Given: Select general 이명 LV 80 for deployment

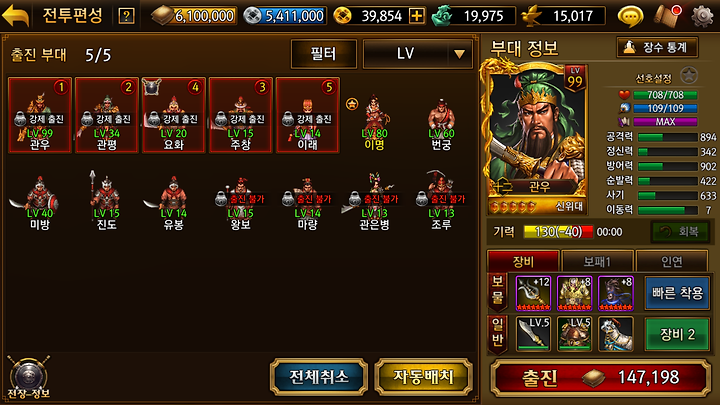Looking at the screenshot, I should click(x=374, y=122).
